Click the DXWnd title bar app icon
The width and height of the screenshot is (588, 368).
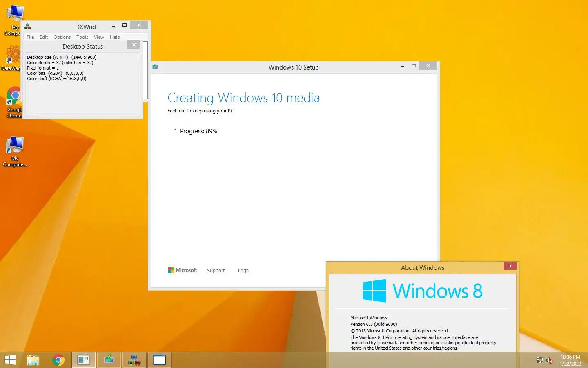point(28,27)
